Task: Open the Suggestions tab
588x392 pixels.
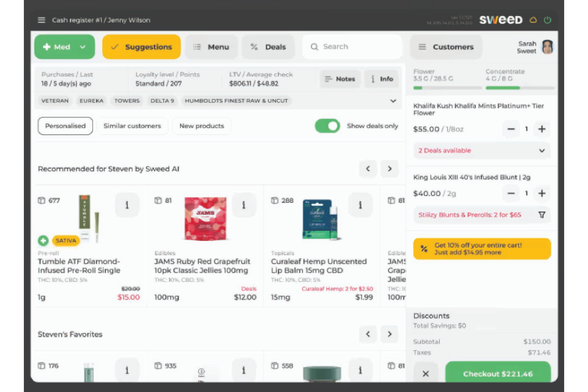Action: pos(141,47)
